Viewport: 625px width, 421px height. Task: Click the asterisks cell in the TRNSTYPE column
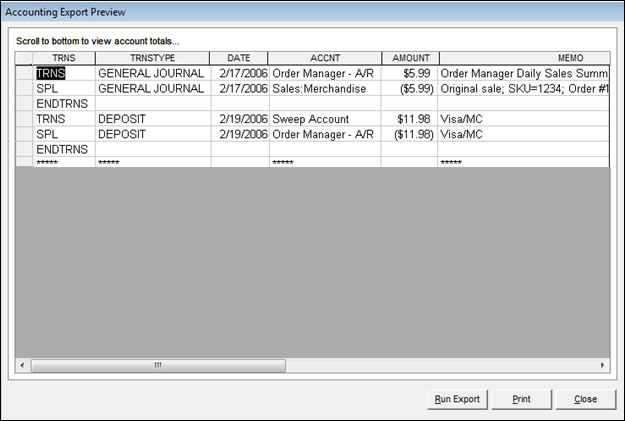coord(153,162)
